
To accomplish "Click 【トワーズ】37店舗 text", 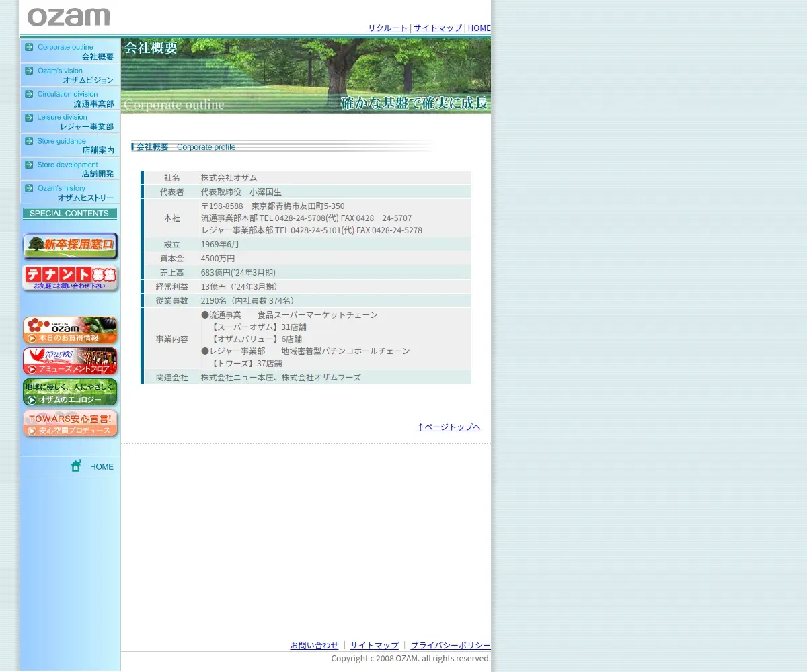I will coord(245,364).
